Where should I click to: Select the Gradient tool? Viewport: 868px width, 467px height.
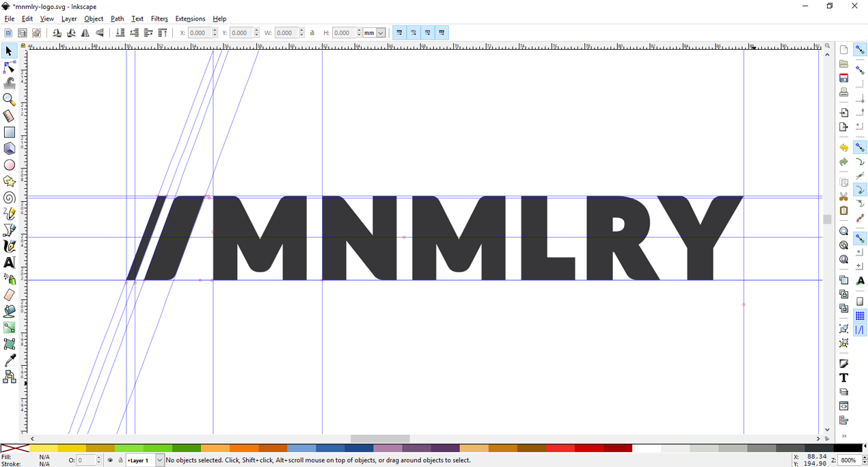click(x=9, y=328)
